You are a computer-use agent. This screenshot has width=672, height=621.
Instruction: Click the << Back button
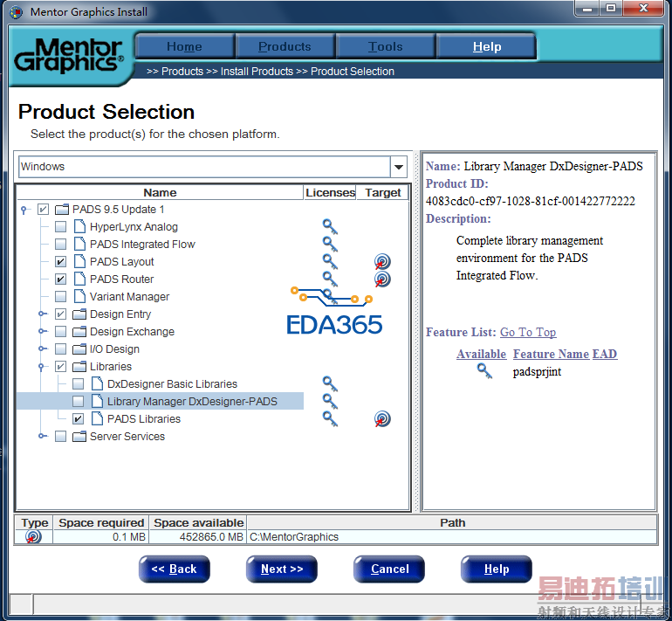tap(174, 569)
